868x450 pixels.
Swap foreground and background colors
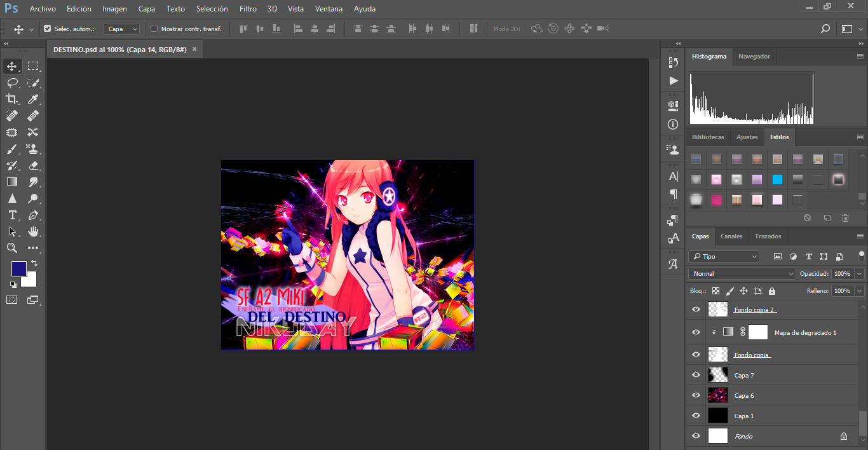tap(34, 263)
